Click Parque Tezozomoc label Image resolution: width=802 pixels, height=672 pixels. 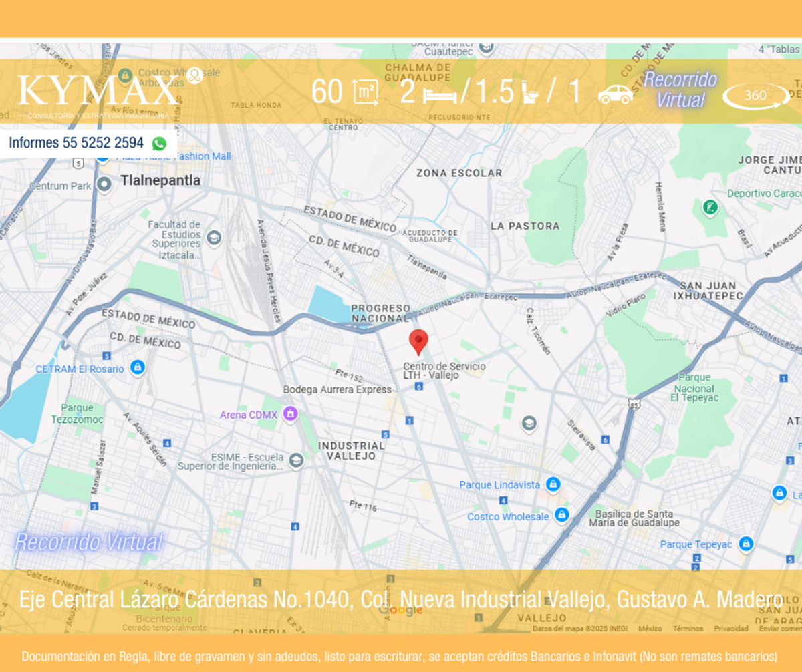78,413
